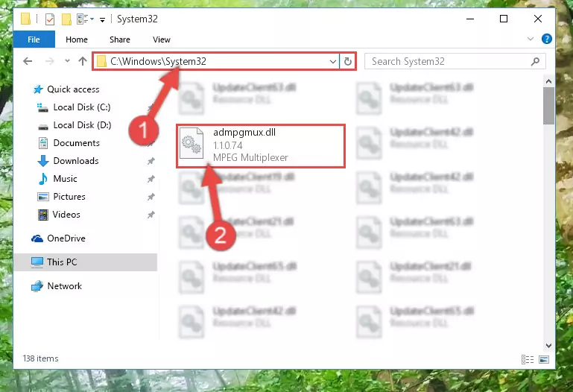Go back with the Back arrow
The width and height of the screenshot is (573, 392).
click(28, 61)
